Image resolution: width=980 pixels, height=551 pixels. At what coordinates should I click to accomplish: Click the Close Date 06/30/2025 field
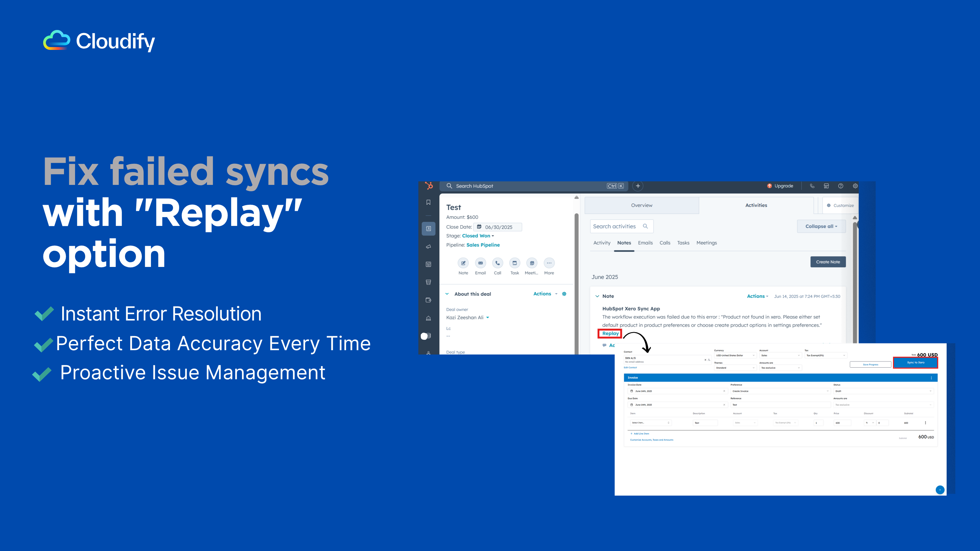pyautogui.click(x=498, y=227)
